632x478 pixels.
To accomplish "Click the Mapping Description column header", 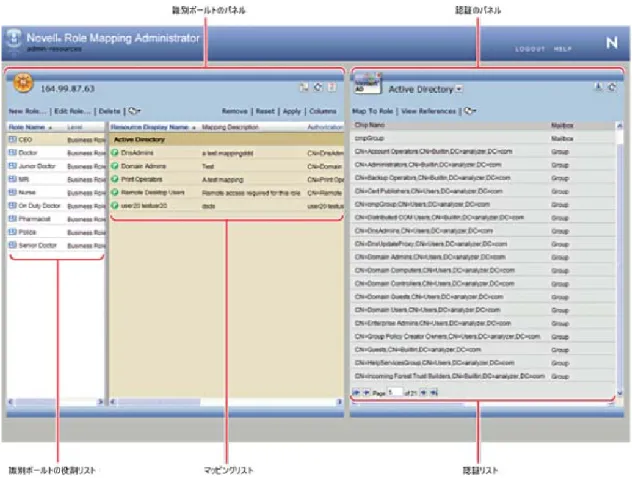I will click(x=230, y=127).
